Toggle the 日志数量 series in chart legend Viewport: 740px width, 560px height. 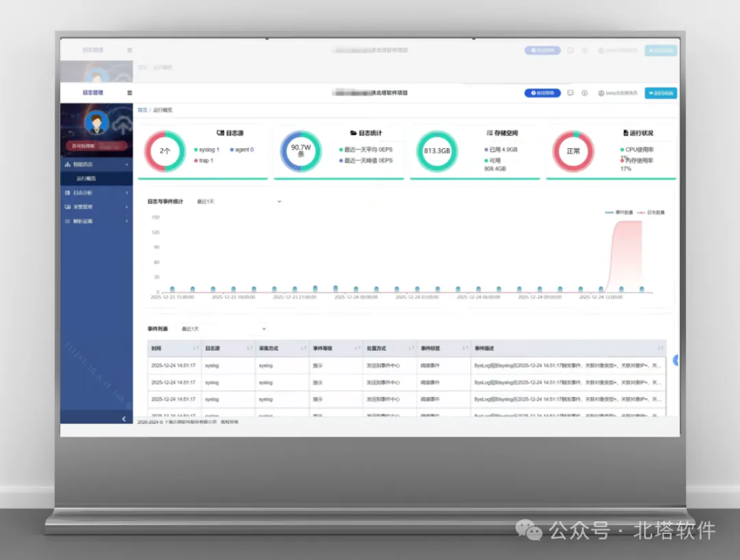point(651,212)
